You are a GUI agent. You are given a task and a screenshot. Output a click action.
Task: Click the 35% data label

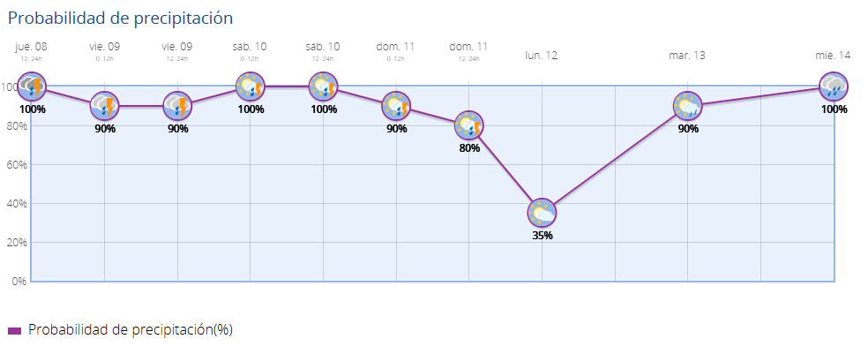[542, 236]
